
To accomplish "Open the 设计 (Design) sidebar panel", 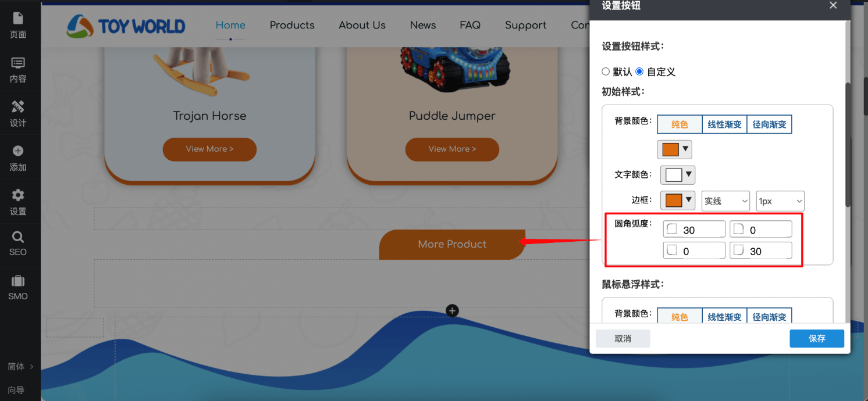I will 19,113.
